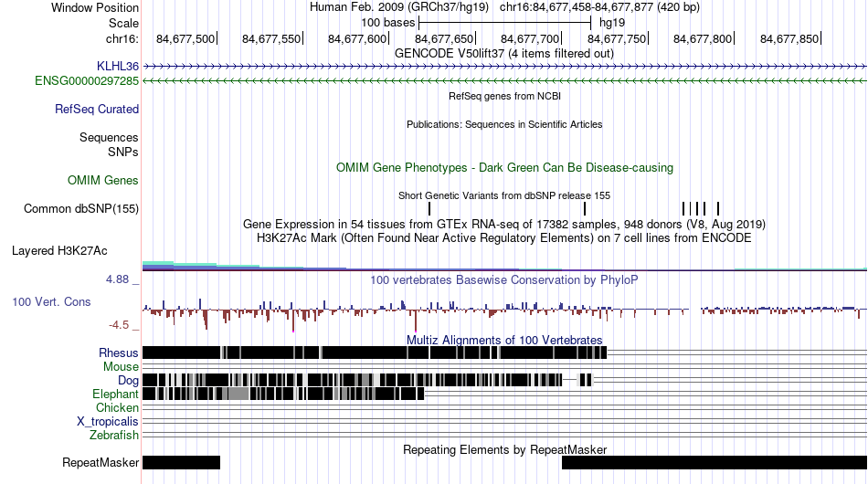Open Repeating Elements by RepeatMasker title
Image resolution: width=868 pixels, height=484 pixels.
coord(504,449)
